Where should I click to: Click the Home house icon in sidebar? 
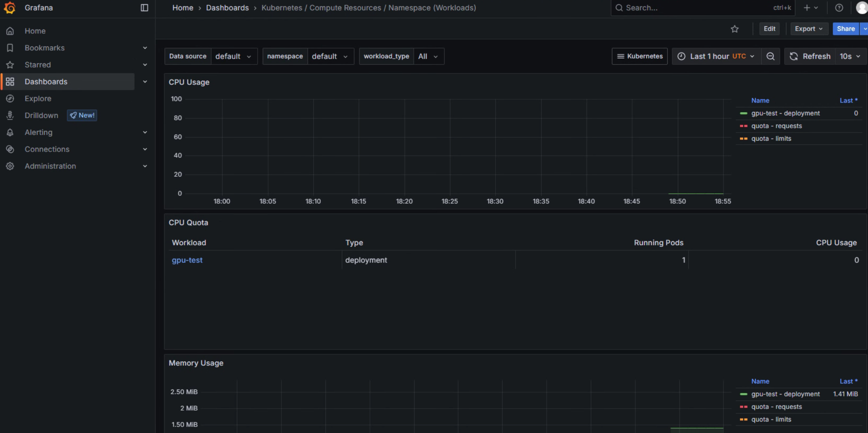click(x=10, y=31)
